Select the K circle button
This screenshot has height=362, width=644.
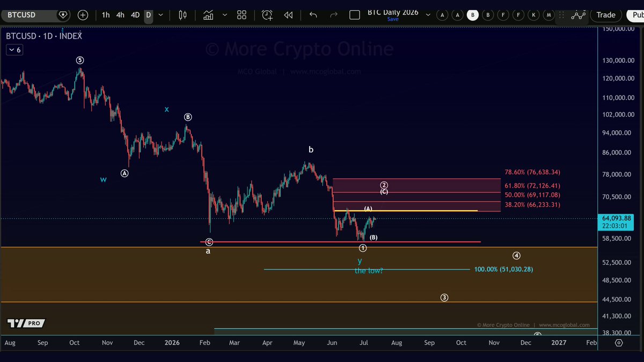coord(533,15)
